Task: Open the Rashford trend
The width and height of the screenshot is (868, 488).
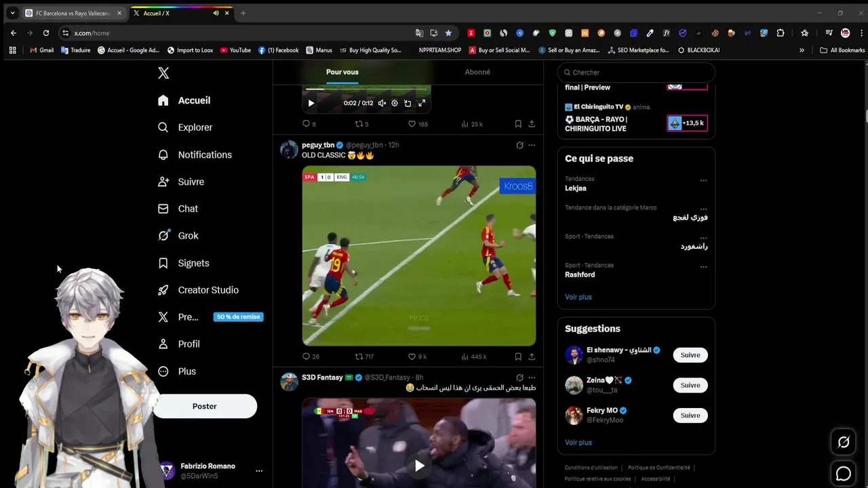Action: pyautogui.click(x=580, y=274)
